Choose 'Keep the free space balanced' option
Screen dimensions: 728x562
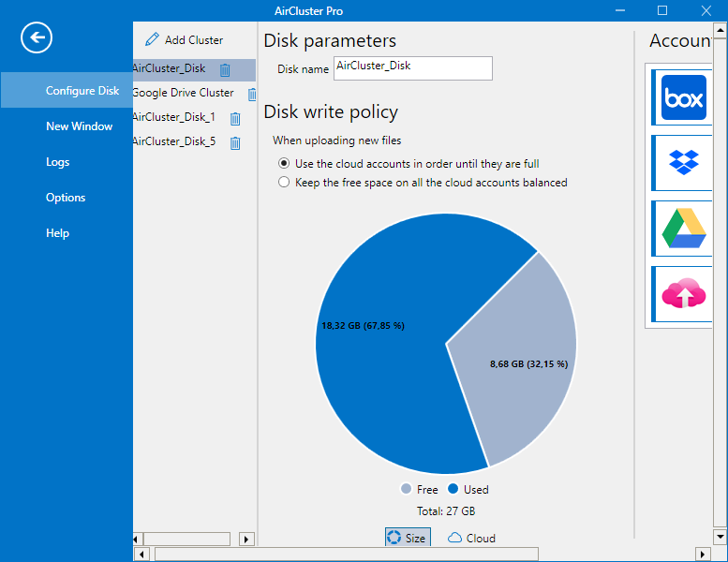coord(284,183)
